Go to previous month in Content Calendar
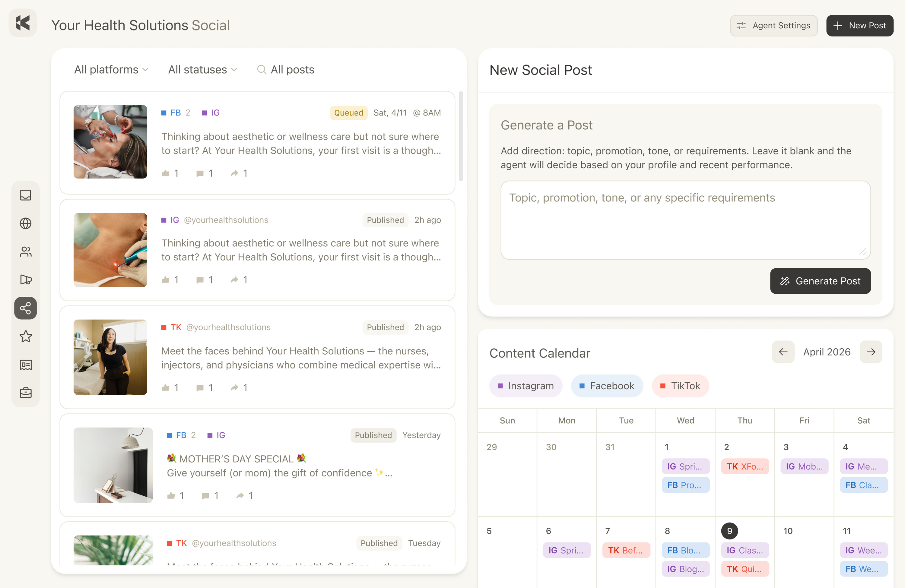This screenshot has height=588, width=905. pos(783,352)
